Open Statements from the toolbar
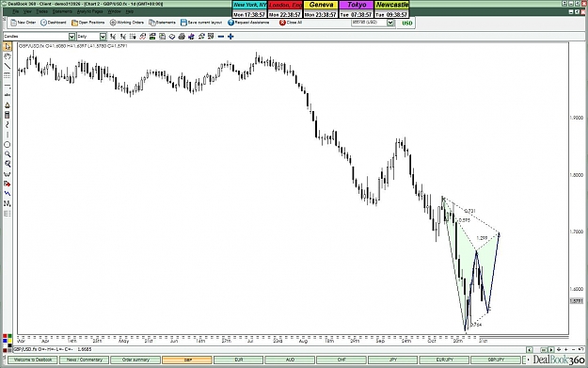Viewport: 588px width, 368px height. coord(162,23)
